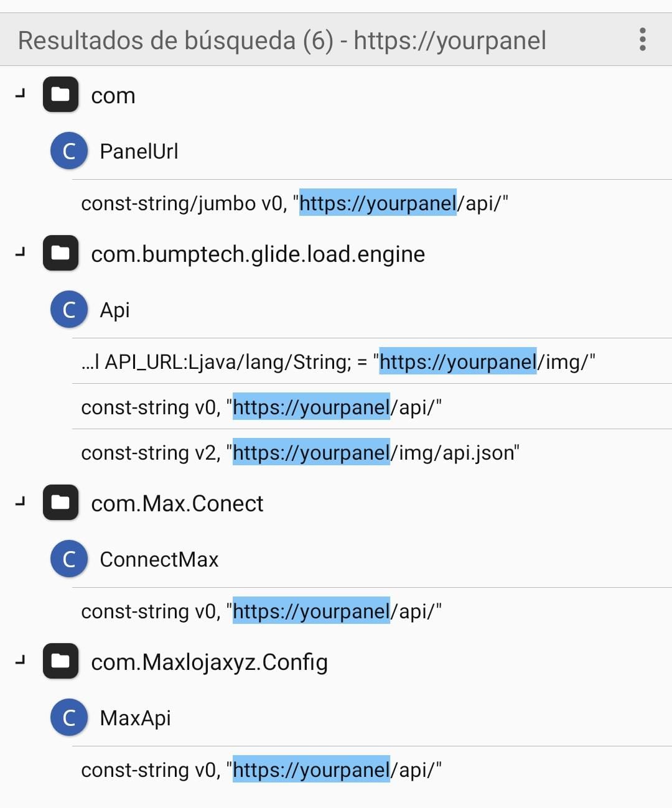Viewport: 672px width, 808px height.
Task: Open the MaxApi const-string v0 result
Action: (x=261, y=769)
